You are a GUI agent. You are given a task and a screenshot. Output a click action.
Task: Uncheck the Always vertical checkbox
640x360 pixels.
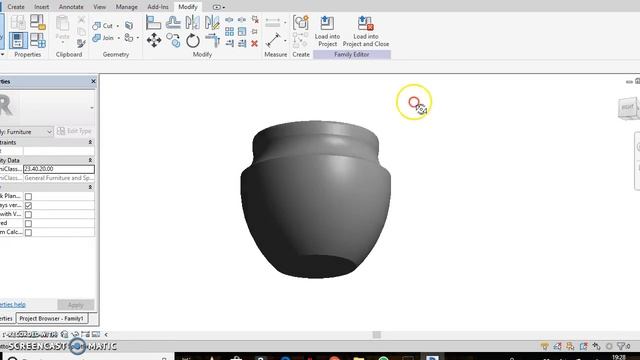click(28, 205)
